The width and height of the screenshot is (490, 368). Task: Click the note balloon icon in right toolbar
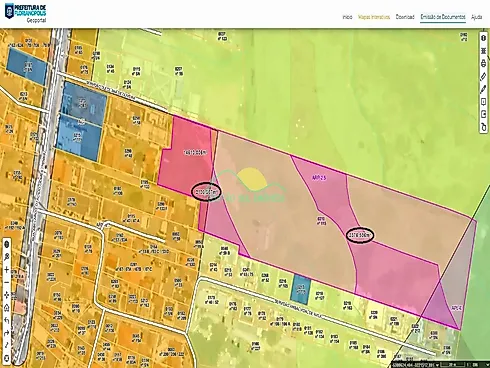click(x=484, y=102)
